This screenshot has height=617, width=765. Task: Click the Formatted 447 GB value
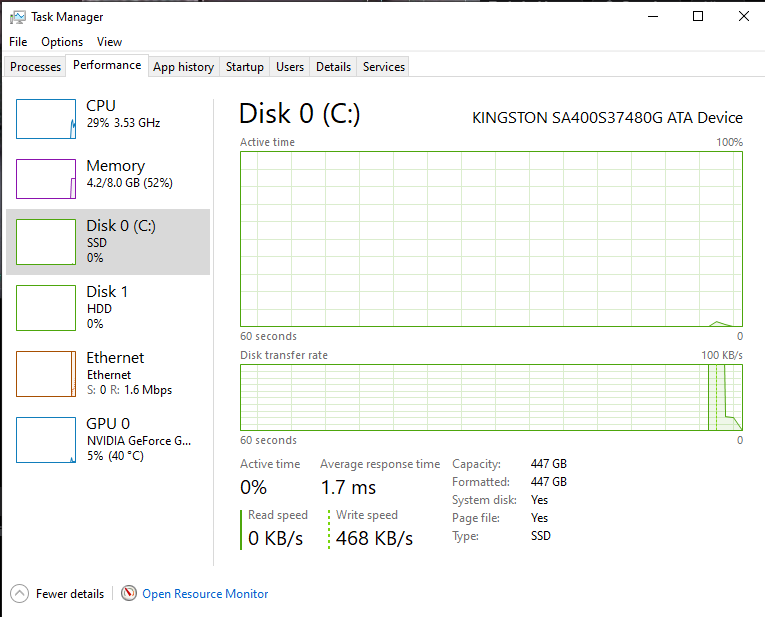coord(549,482)
